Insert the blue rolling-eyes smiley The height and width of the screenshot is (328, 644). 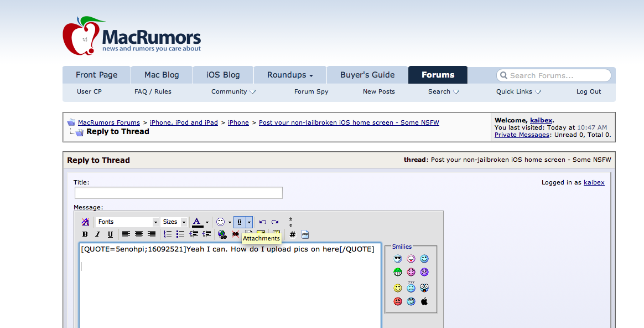coord(411,301)
